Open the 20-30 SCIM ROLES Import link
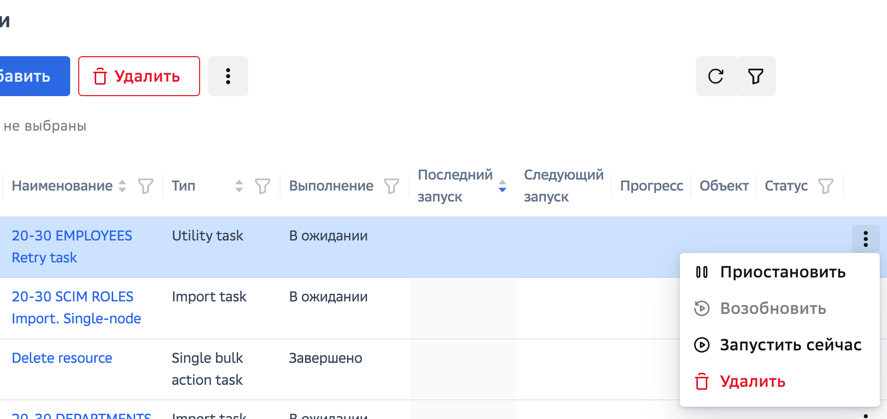 76,308
